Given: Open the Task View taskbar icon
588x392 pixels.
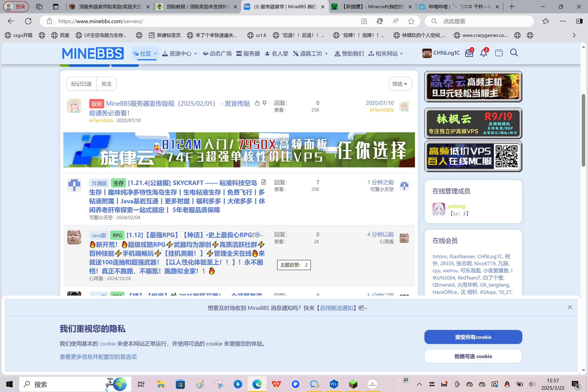Looking at the screenshot, I should pos(141,384).
